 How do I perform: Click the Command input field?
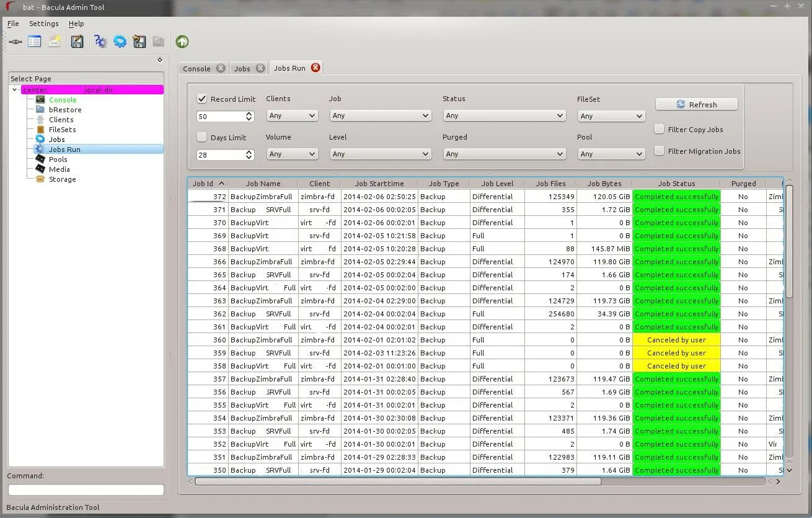tap(86, 490)
